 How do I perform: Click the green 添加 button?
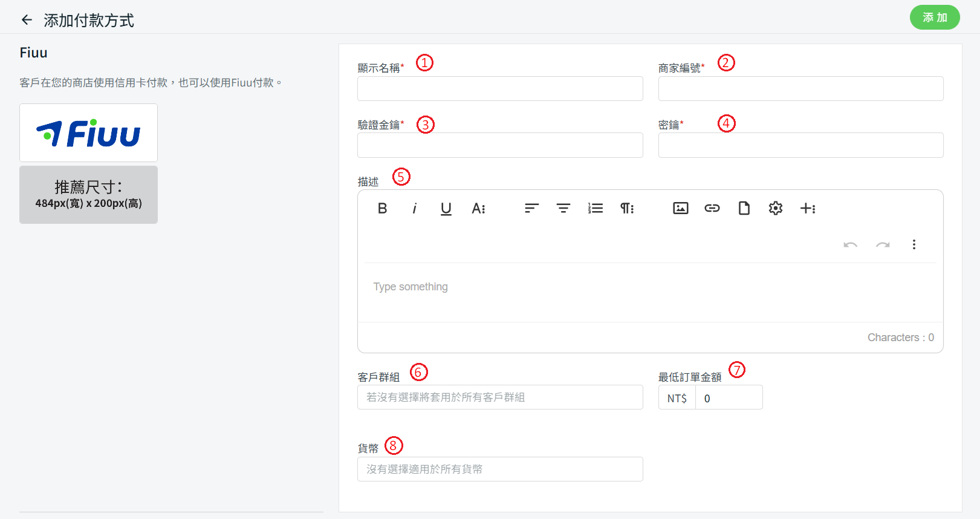click(935, 18)
